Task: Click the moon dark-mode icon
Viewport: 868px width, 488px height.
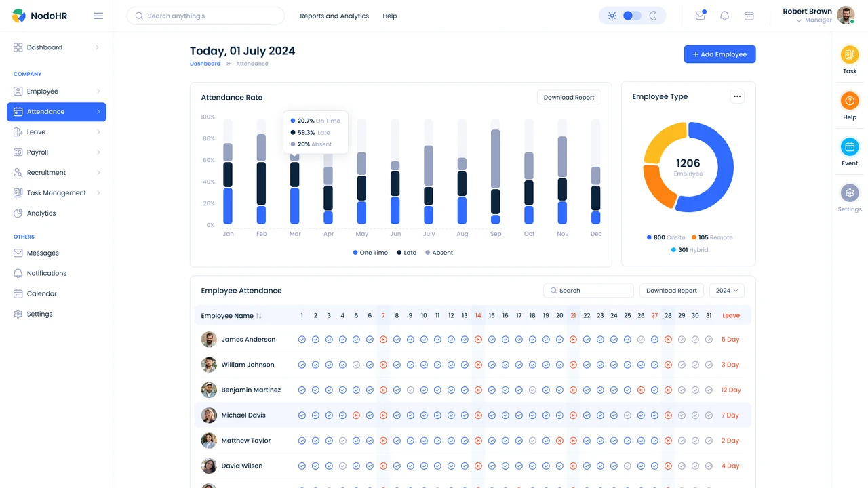Action: (x=653, y=16)
